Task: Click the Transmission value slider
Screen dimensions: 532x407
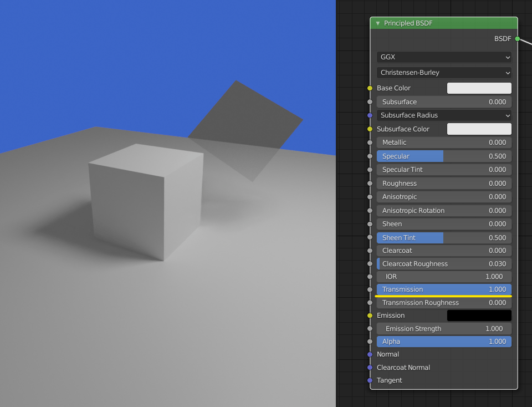Action: coord(443,289)
